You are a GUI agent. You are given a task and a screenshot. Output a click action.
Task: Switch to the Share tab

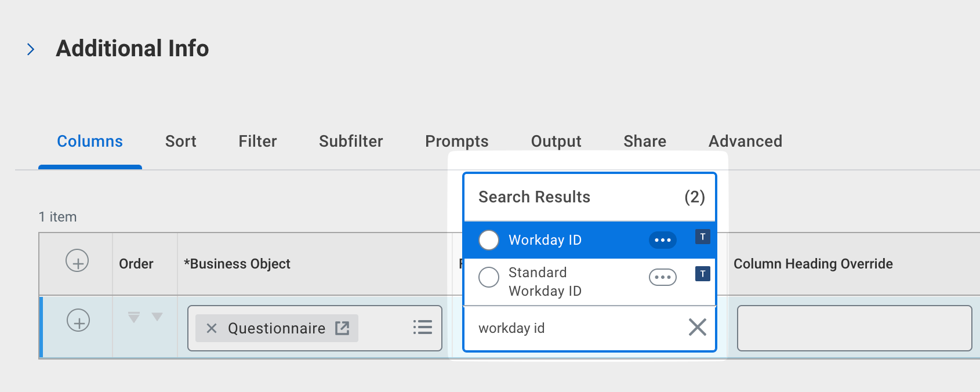[644, 141]
